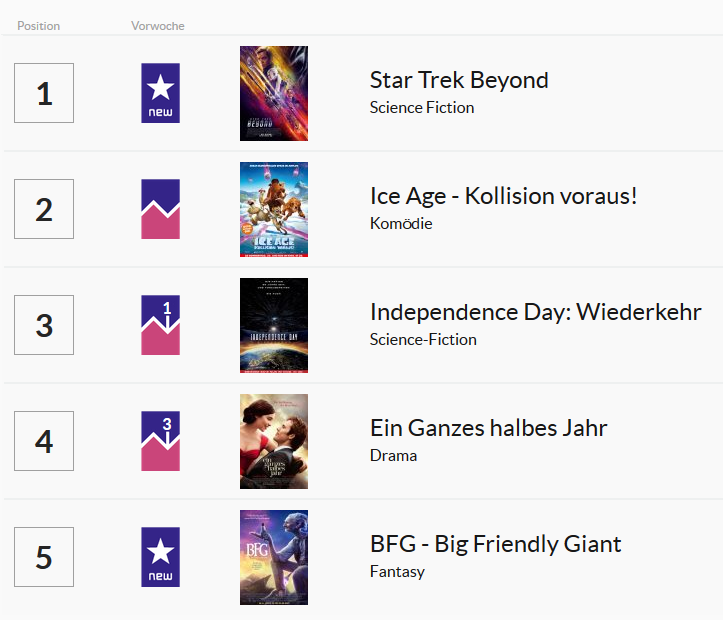The height and width of the screenshot is (620, 723).
Task: Click the Position column header
Action: tap(39, 26)
